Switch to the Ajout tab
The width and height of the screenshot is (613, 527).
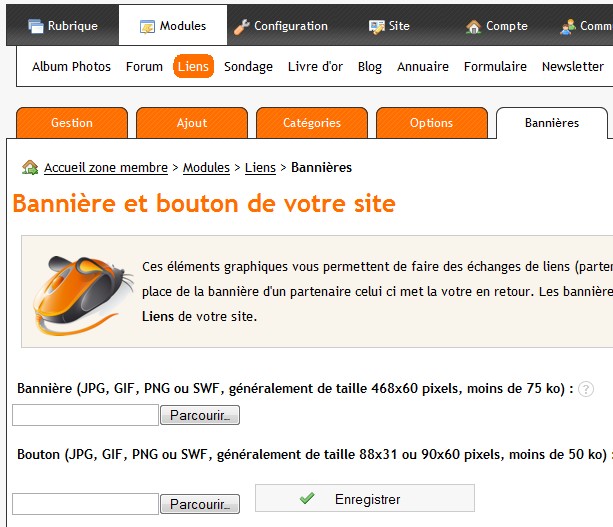192,123
